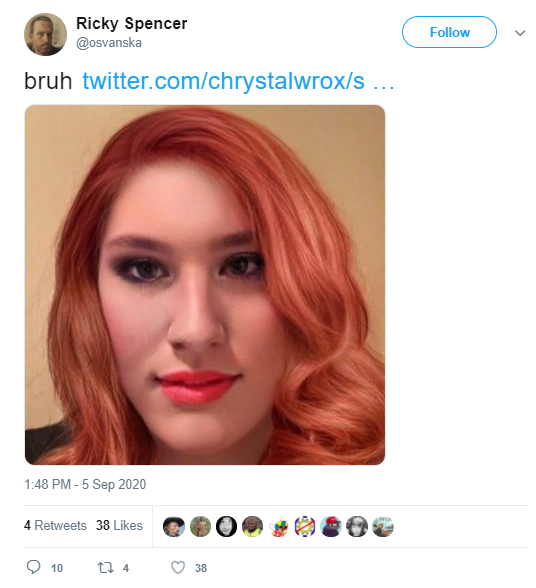Click the Follow button
Viewport: 536px width, 588px height.
[449, 32]
